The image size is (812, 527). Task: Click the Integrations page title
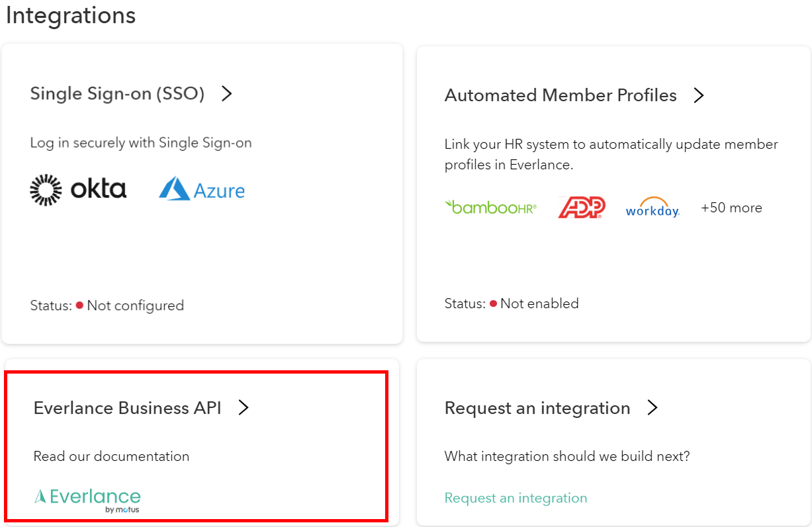[70, 15]
